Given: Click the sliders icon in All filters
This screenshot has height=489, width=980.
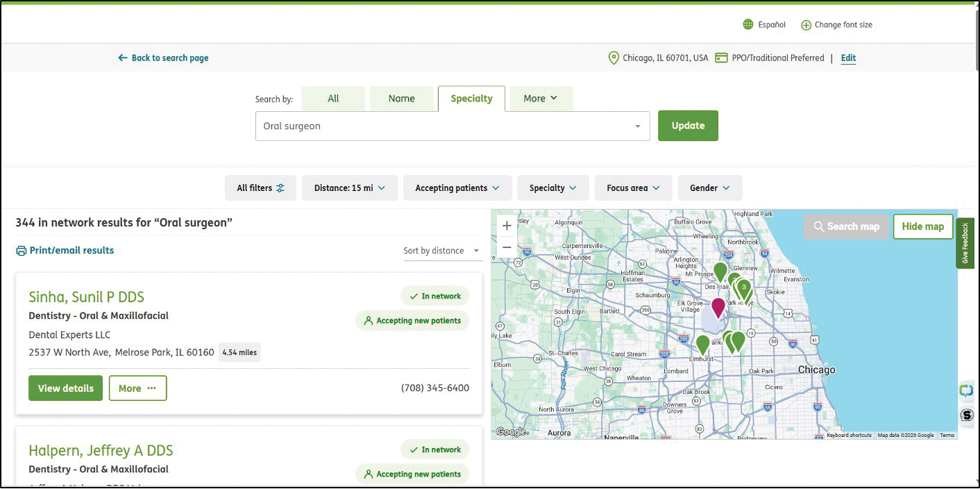Looking at the screenshot, I should (280, 188).
